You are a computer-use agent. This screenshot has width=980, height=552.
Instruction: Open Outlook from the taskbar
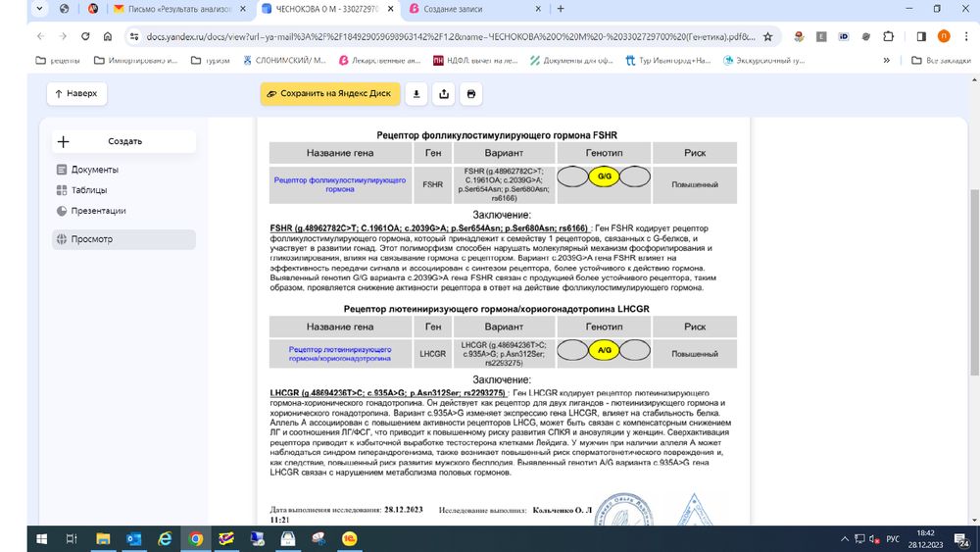tap(133, 539)
